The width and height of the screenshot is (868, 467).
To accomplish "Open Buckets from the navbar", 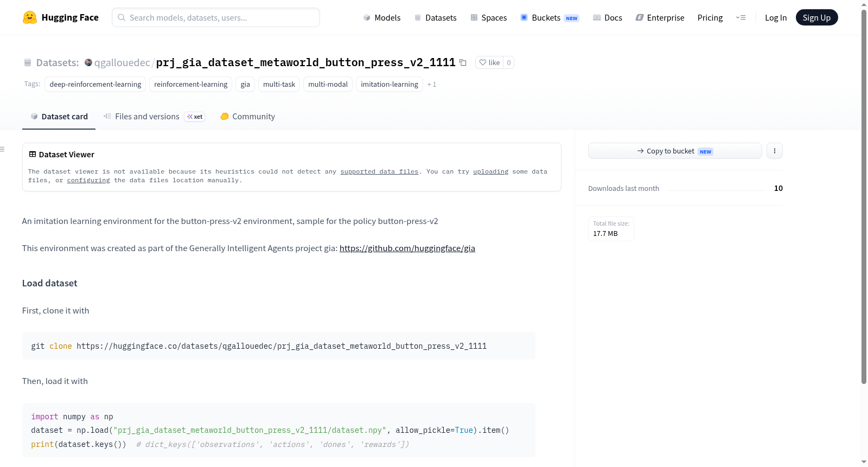I will (x=550, y=17).
